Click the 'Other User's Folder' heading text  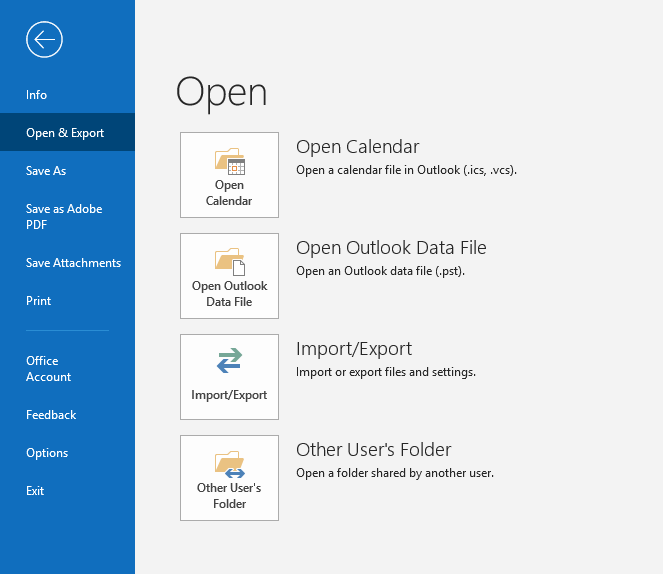pos(374,450)
